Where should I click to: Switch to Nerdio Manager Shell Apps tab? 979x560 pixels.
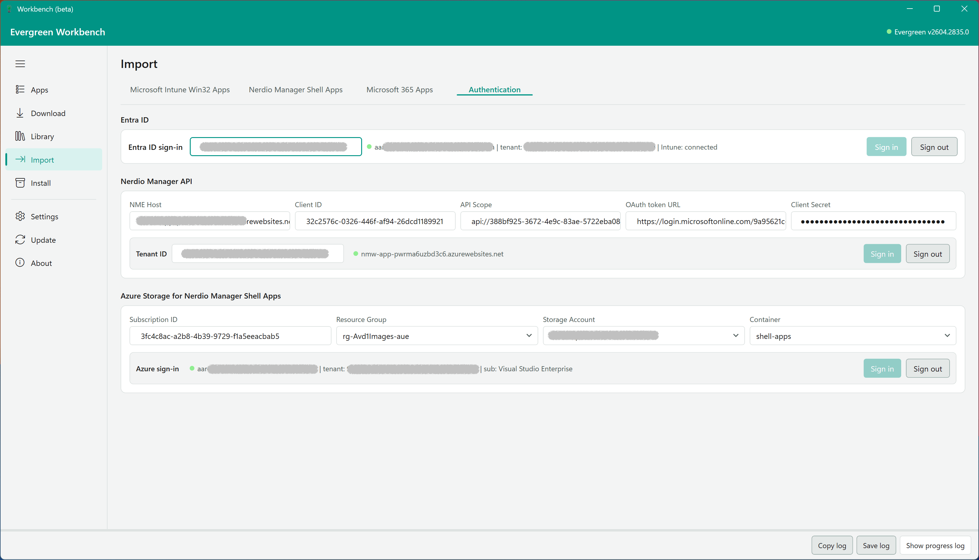pos(296,90)
